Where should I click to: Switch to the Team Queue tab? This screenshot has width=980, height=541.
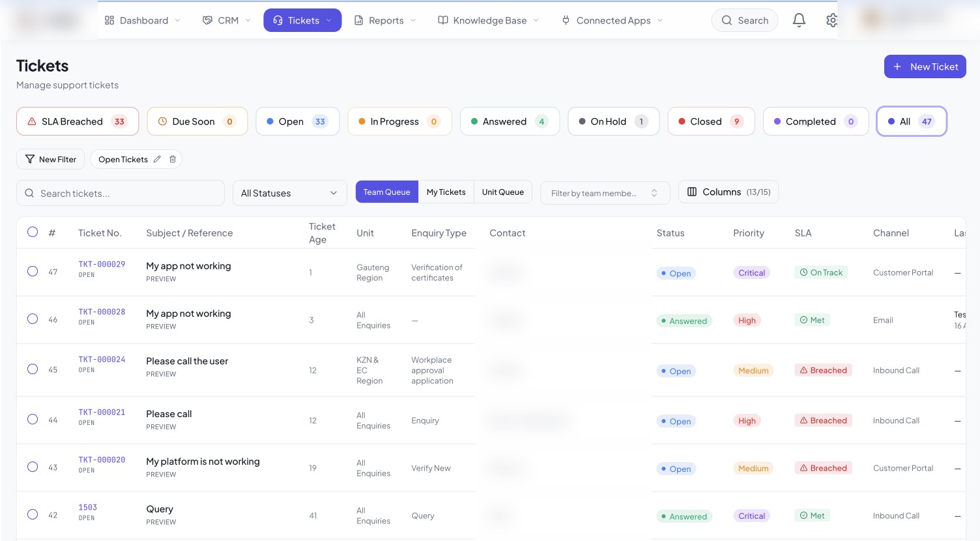[x=387, y=192]
